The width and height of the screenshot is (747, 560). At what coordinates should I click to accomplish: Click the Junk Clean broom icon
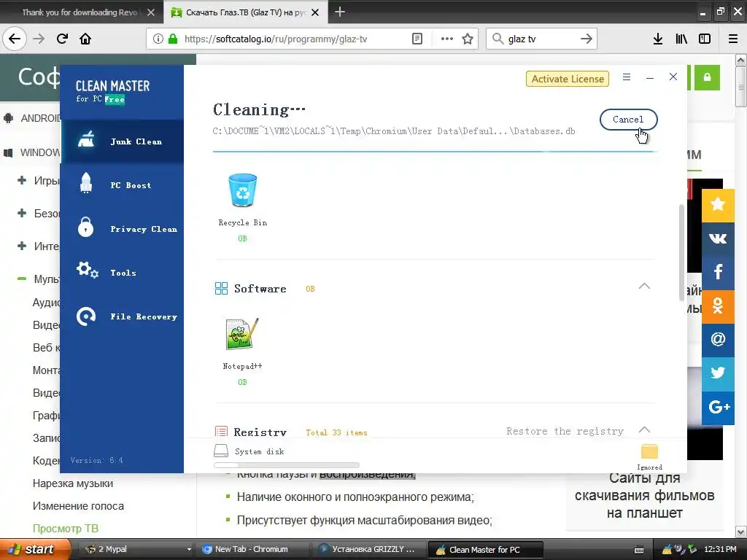(x=86, y=140)
